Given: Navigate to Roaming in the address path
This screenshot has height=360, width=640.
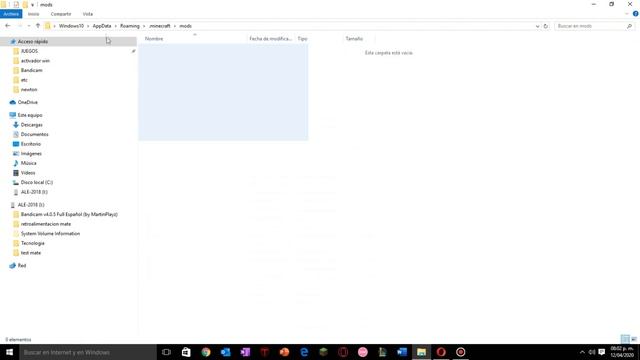Looking at the screenshot, I should click(130, 26).
